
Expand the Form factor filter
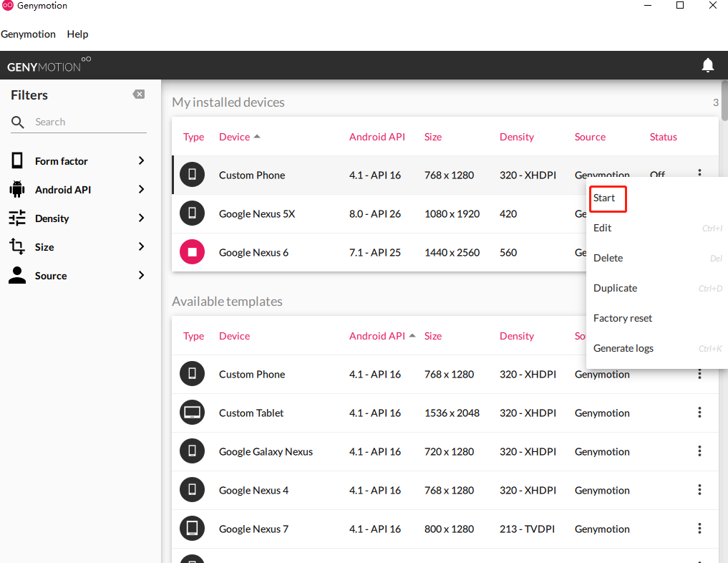click(141, 160)
